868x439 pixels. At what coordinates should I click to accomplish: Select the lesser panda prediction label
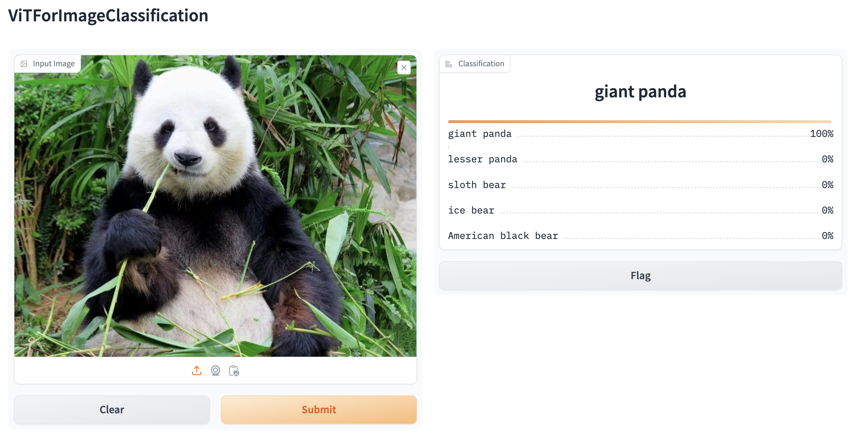(483, 159)
